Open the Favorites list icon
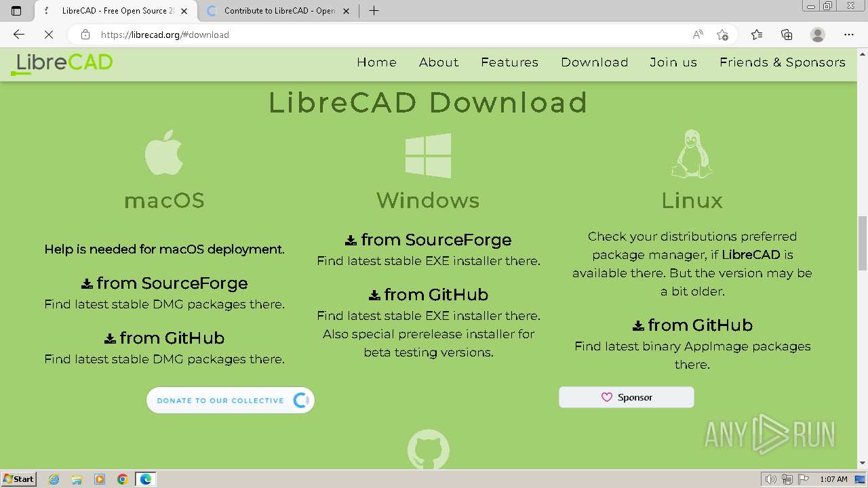This screenshot has width=868, height=488. 757,35
